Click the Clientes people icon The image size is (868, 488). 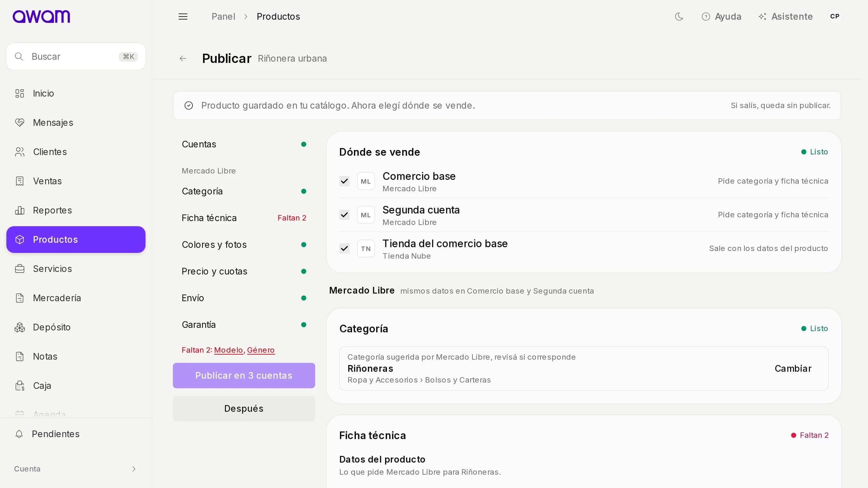(x=20, y=152)
